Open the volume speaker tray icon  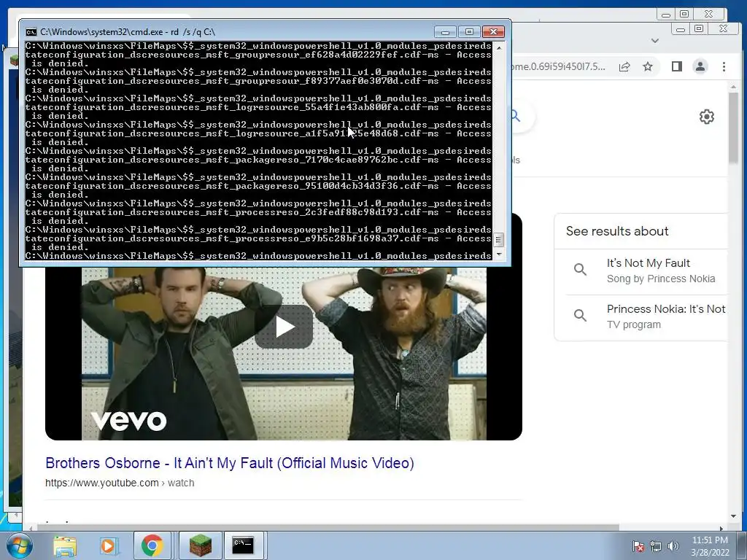(x=673, y=546)
